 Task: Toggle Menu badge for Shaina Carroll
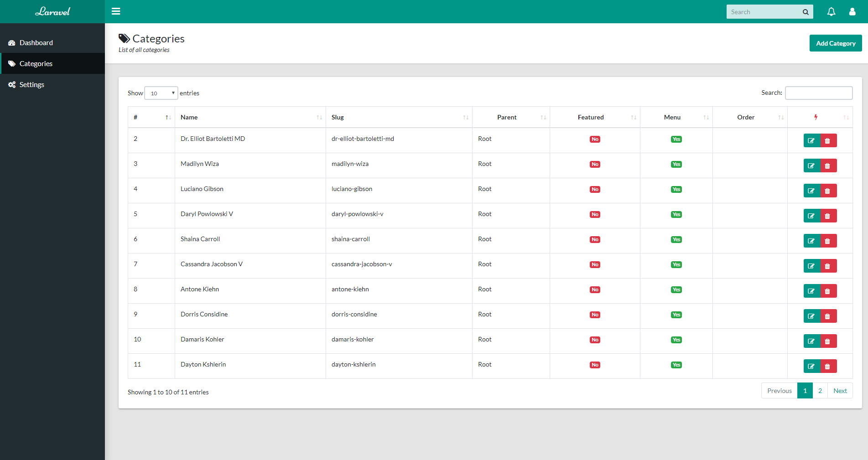[x=676, y=239]
